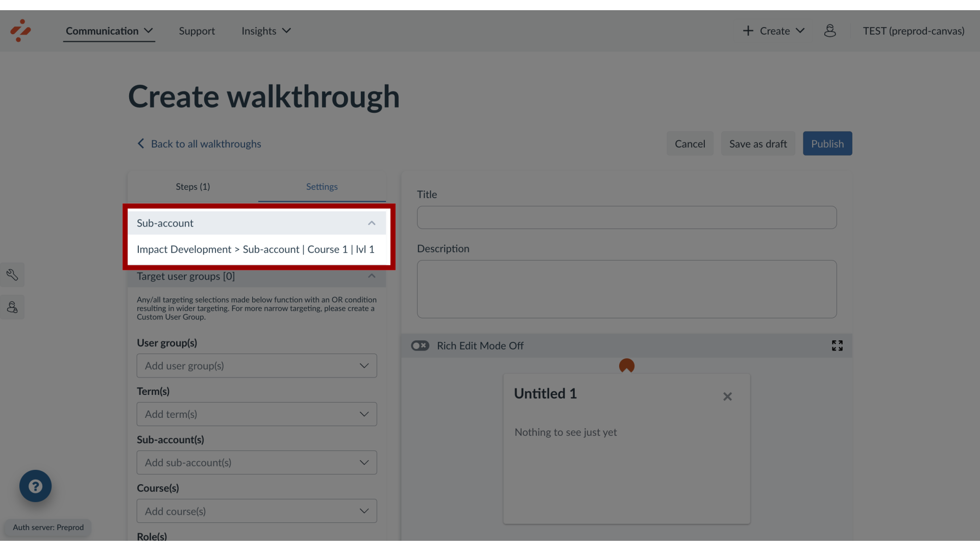The width and height of the screenshot is (980, 551).
Task: Click the help/question mark icon bottom left
Action: [x=35, y=486]
